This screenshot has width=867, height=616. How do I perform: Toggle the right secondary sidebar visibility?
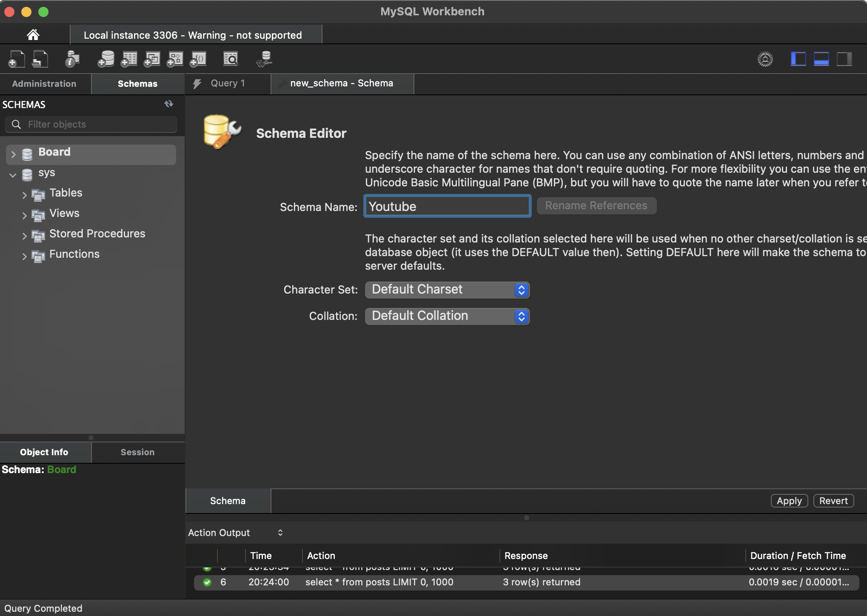tap(844, 59)
